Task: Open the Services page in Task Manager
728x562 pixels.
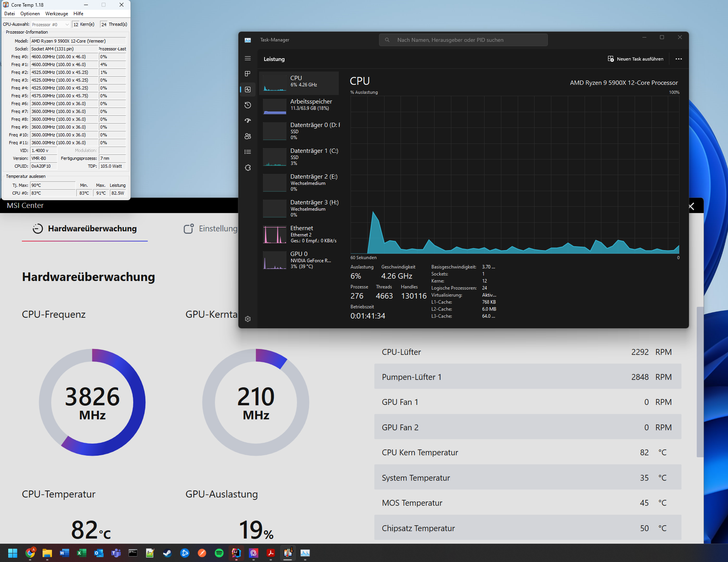Action: coord(248,168)
